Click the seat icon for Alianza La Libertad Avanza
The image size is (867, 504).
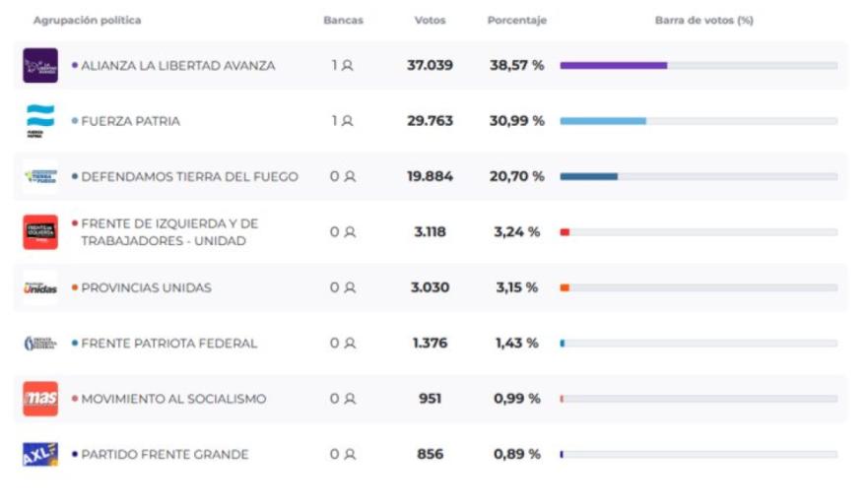pos(347,66)
